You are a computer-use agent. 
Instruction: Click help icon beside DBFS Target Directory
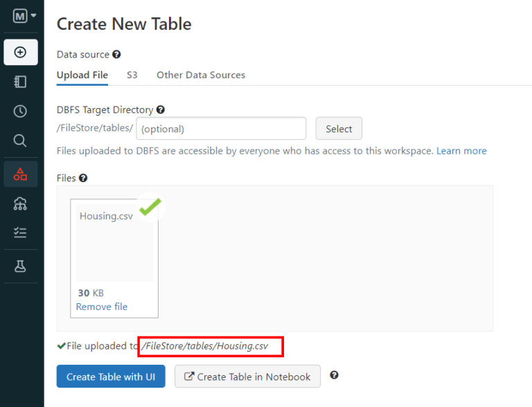[160, 109]
